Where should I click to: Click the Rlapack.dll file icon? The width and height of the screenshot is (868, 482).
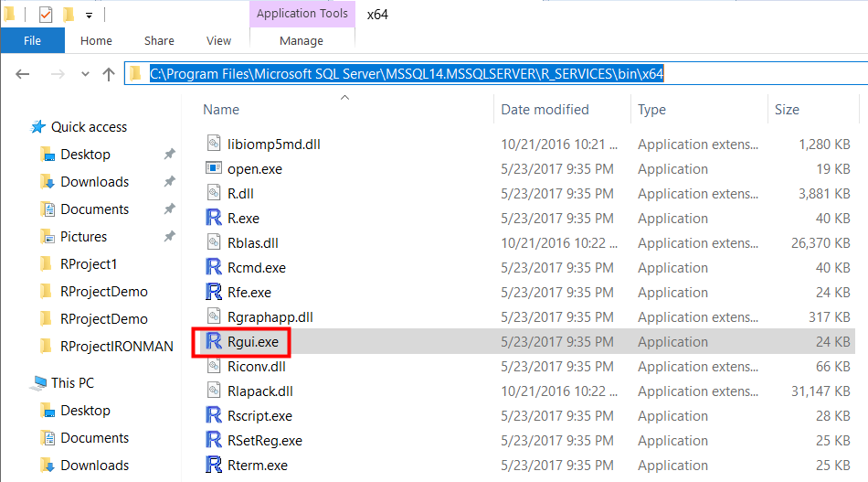coord(214,391)
